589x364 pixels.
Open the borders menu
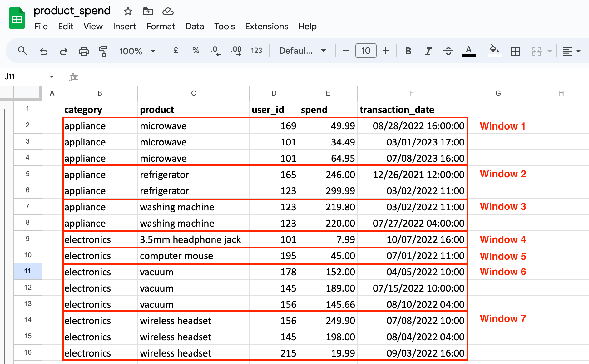click(x=516, y=51)
